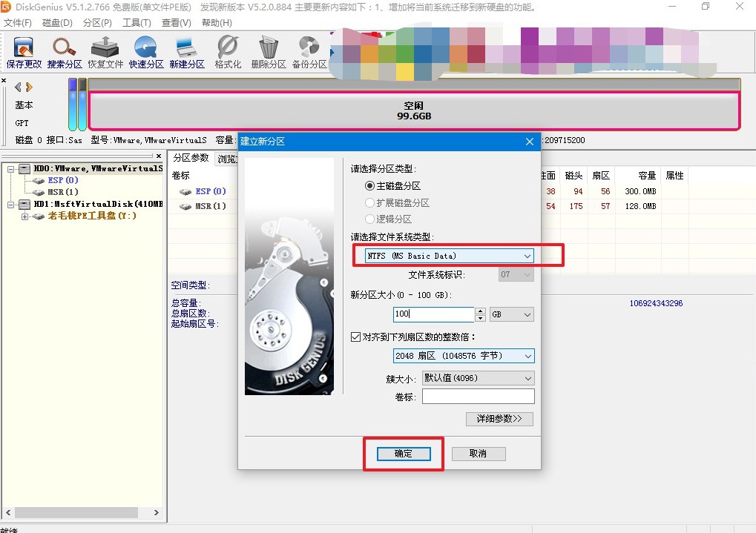Image resolution: width=756 pixels, height=533 pixels.
Task: Click the 详细参数>> button
Action: [x=499, y=419]
